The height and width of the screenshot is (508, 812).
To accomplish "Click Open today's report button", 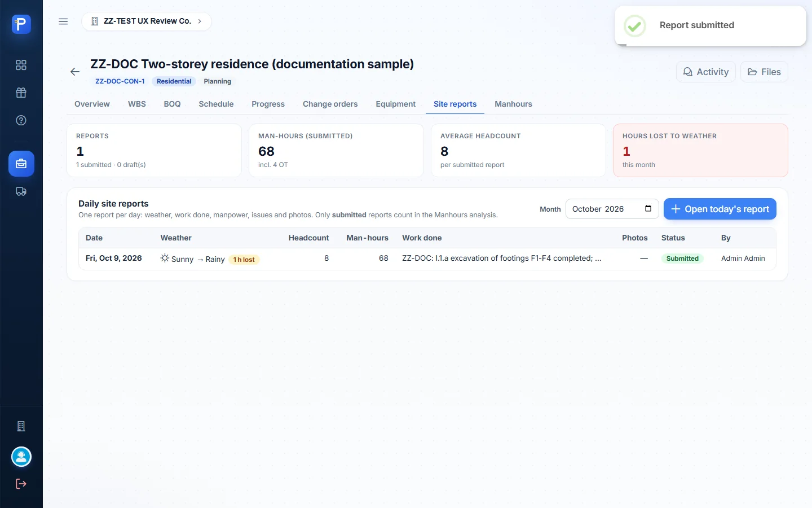I will coord(720,209).
